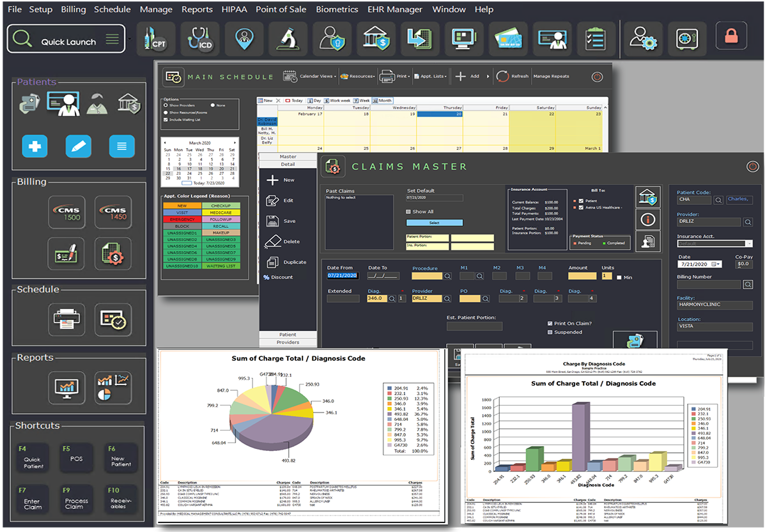The width and height of the screenshot is (765, 532).
Task: Toggle the Suspended checkbox
Action: 550,332
